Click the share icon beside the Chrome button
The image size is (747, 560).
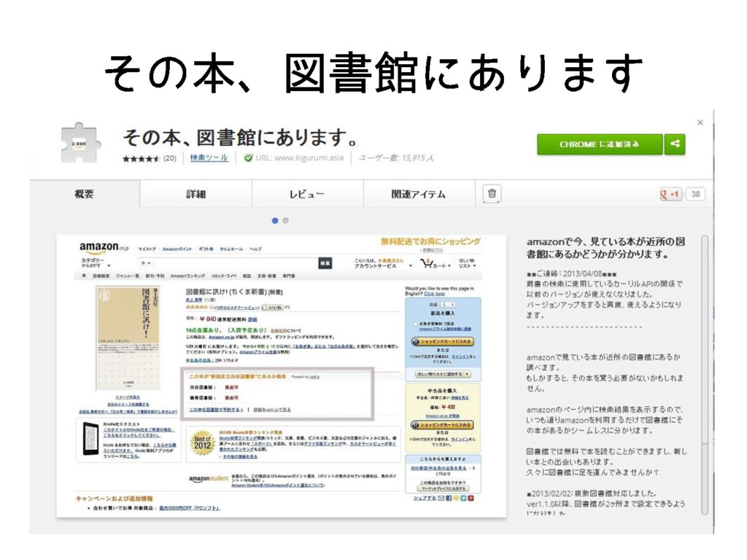(675, 144)
